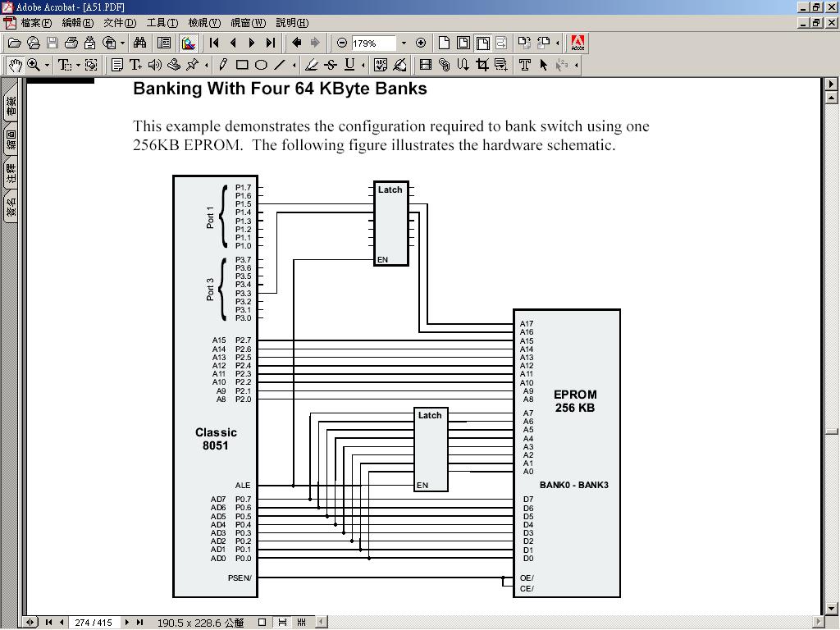
Task: Click the zoom out minus button
Action: (342, 43)
